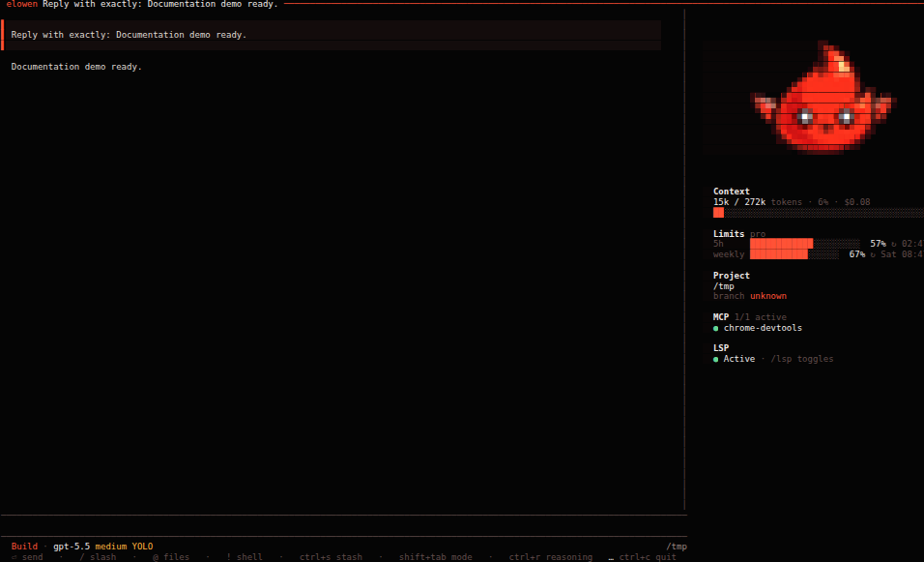924x562 pixels.
Task: Click the green dot beside LSP Active
Action: point(716,359)
